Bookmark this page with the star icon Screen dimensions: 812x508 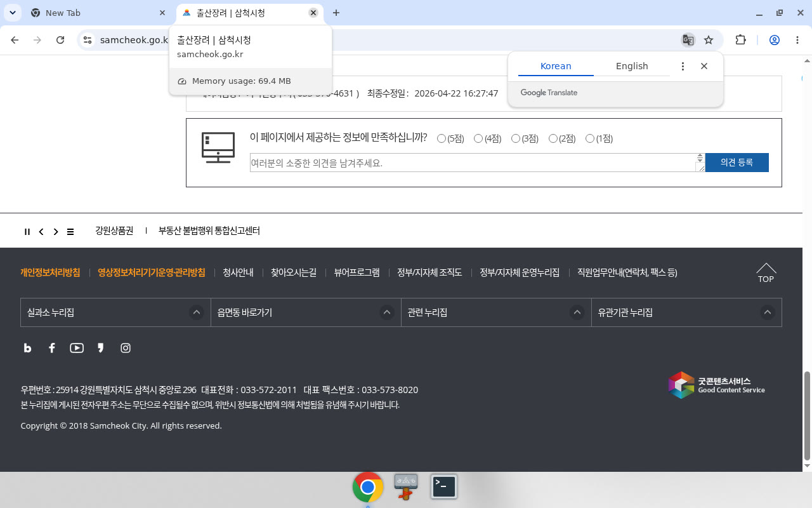[x=709, y=40]
